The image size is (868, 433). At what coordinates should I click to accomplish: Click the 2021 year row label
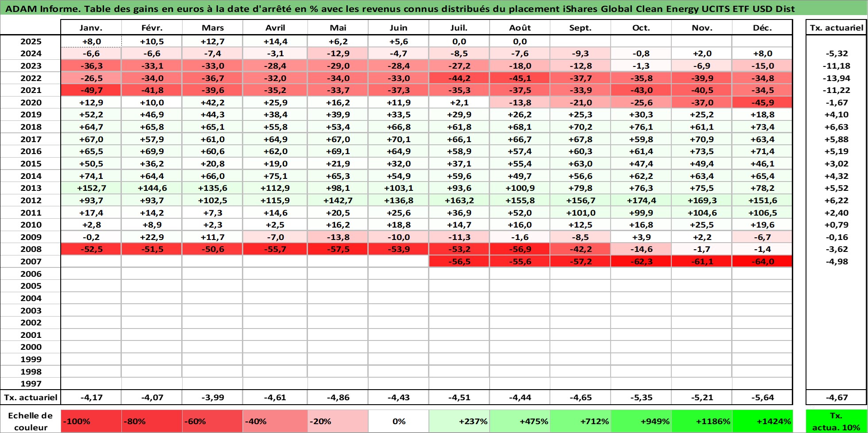click(x=31, y=90)
